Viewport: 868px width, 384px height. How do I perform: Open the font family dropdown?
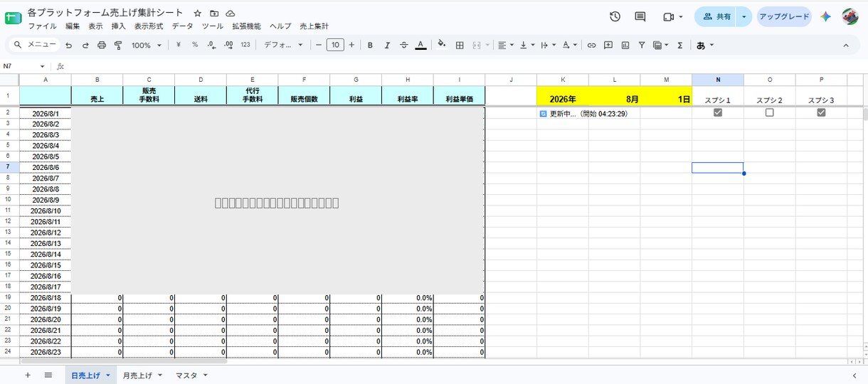click(283, 45)
